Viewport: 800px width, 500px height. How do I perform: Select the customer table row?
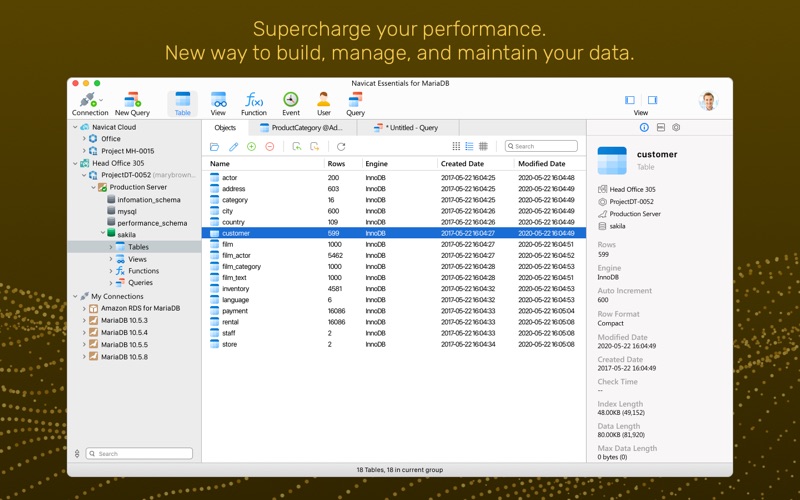[394, 233]
